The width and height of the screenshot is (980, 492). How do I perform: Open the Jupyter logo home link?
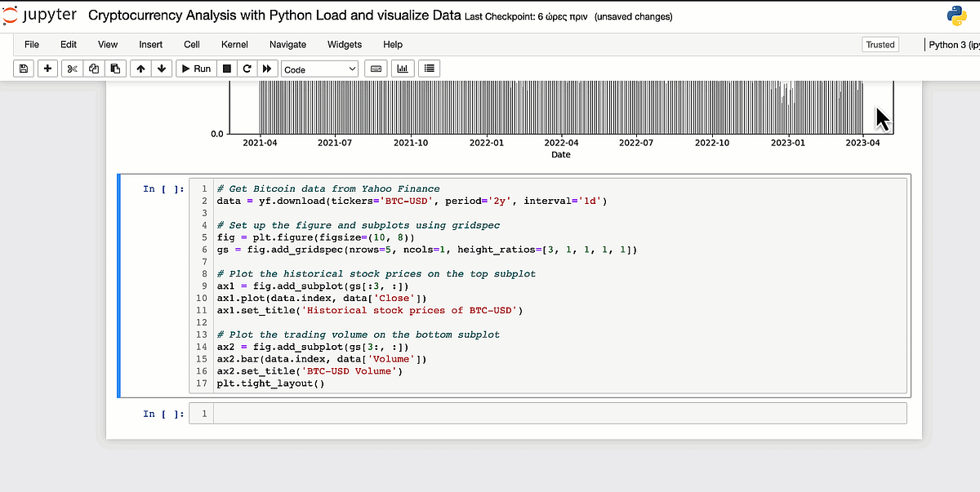coord(41,15)
